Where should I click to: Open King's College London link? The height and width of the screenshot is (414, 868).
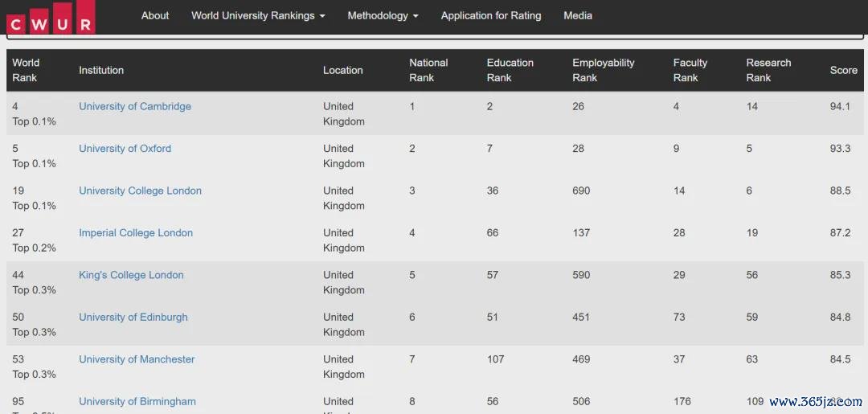(131, 274)
